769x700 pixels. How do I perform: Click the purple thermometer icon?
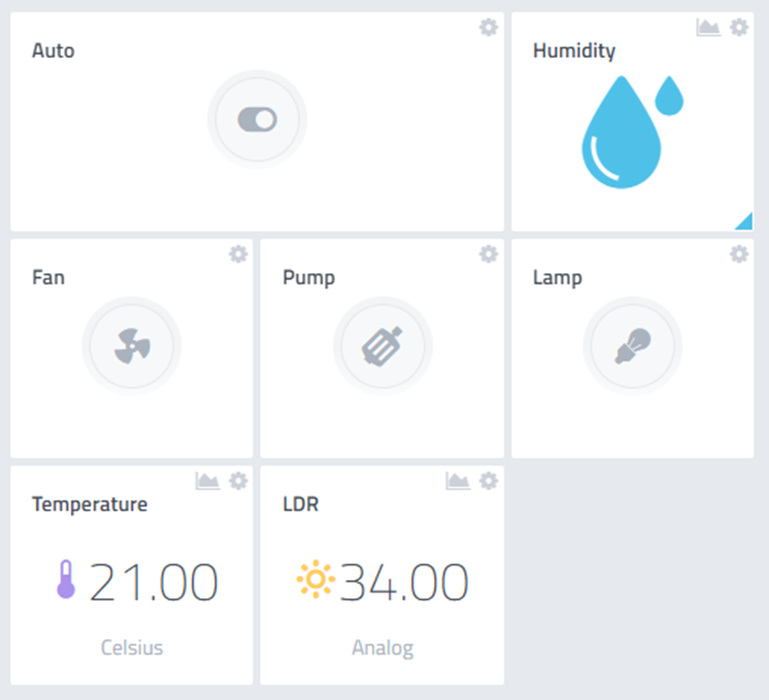click(66, 579)
